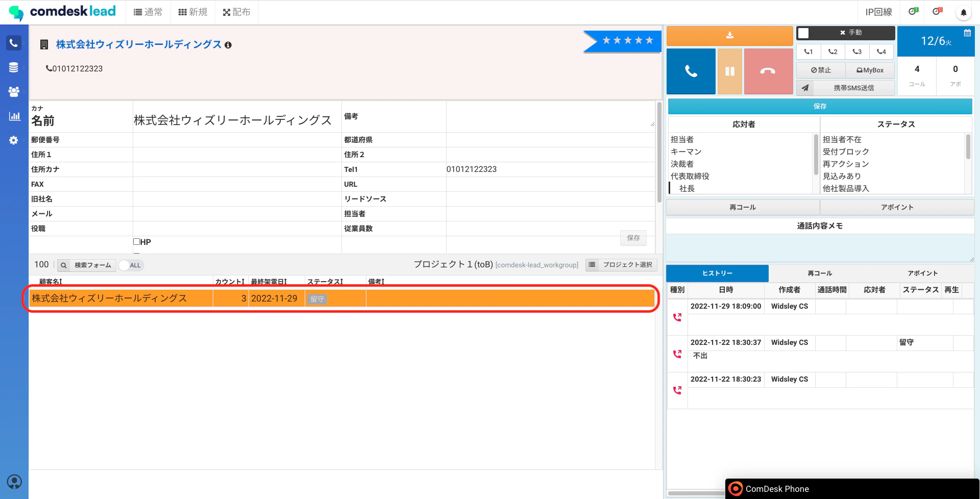
Task: Open MyBox
Action: coord(870,70)
